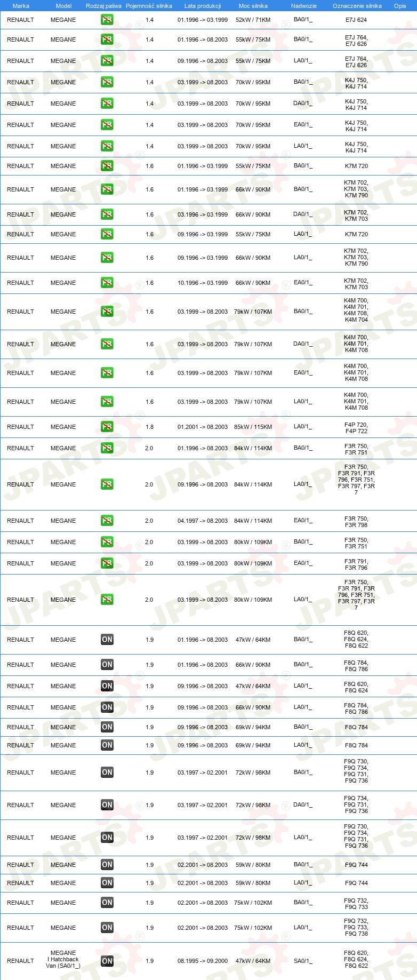Click the PB icon in the 1.6 55kW BA0/1_ K7M 720 row
The width and height of the screenshot is (417, 980).
point(107,166)
